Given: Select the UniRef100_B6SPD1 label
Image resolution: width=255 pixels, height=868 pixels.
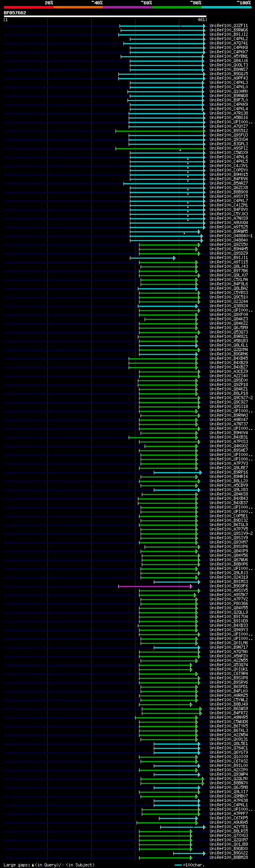Looking at the screenshot, I should [229, 687].
